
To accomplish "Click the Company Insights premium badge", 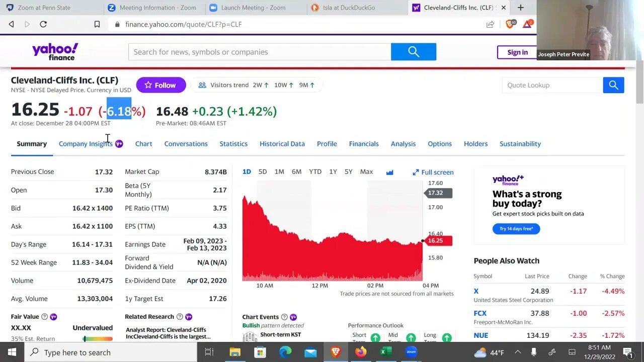I will 119,144.
